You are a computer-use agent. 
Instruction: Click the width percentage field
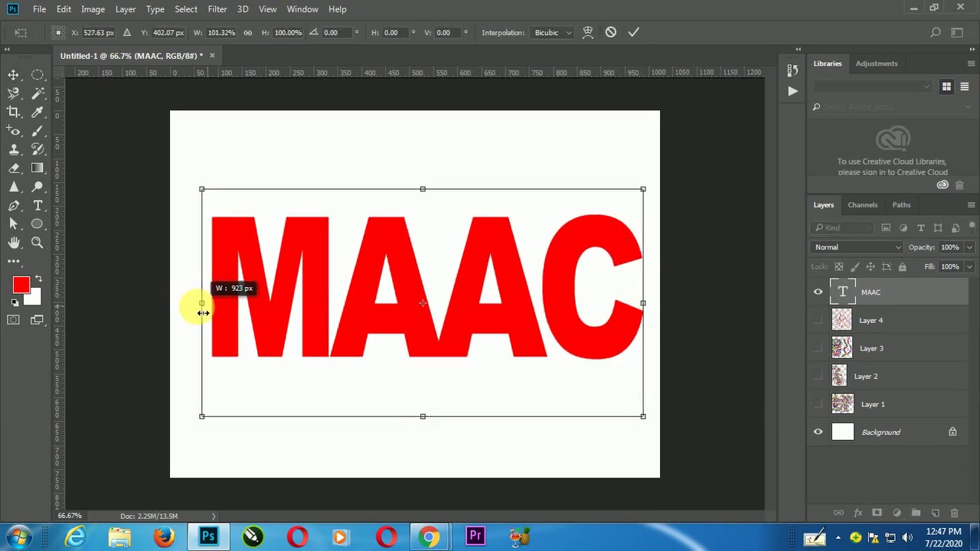click(220, 33)
